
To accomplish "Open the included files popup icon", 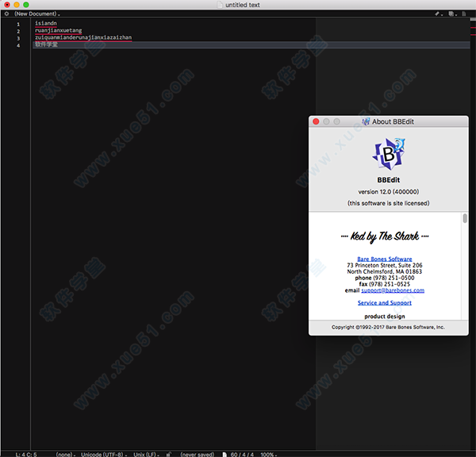I will point(452,13).
